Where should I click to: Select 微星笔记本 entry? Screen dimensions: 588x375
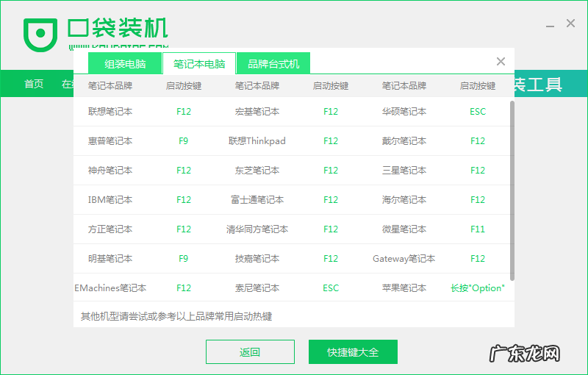pos(404,229)
